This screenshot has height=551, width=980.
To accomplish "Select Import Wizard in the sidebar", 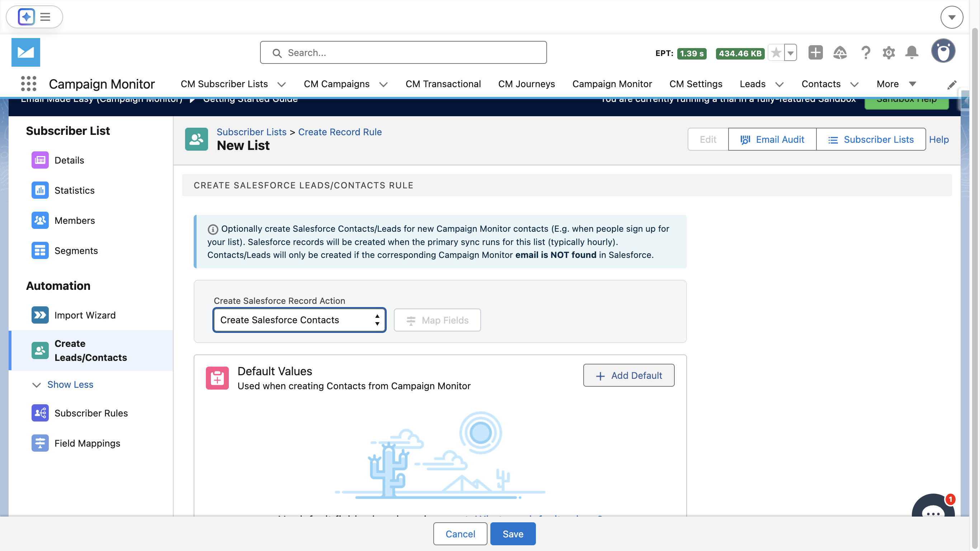I will [x=85, y=315].
